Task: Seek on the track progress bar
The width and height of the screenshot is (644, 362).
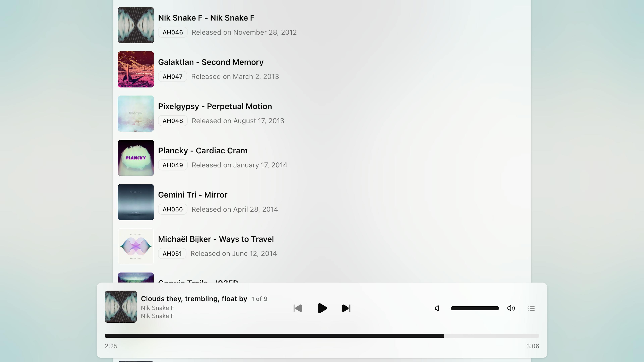Action: [321, 336]
